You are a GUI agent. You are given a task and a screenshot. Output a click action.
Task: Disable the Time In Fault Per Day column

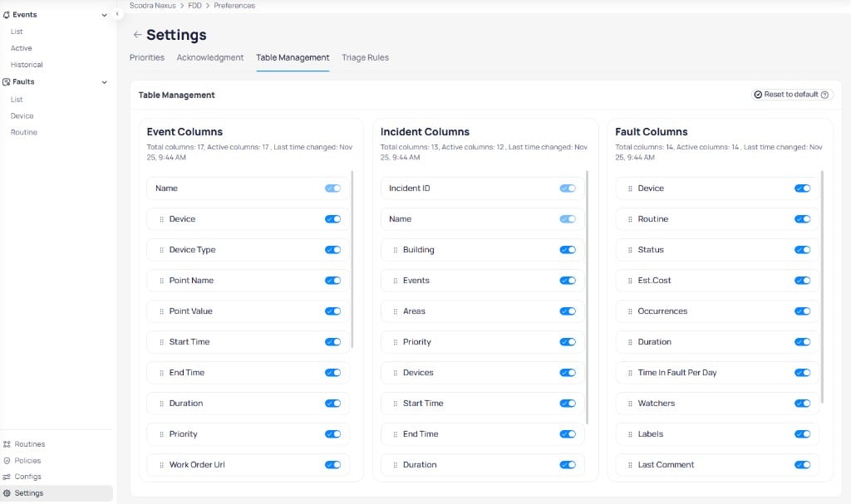pyautogui.click(x=802, y=372)
